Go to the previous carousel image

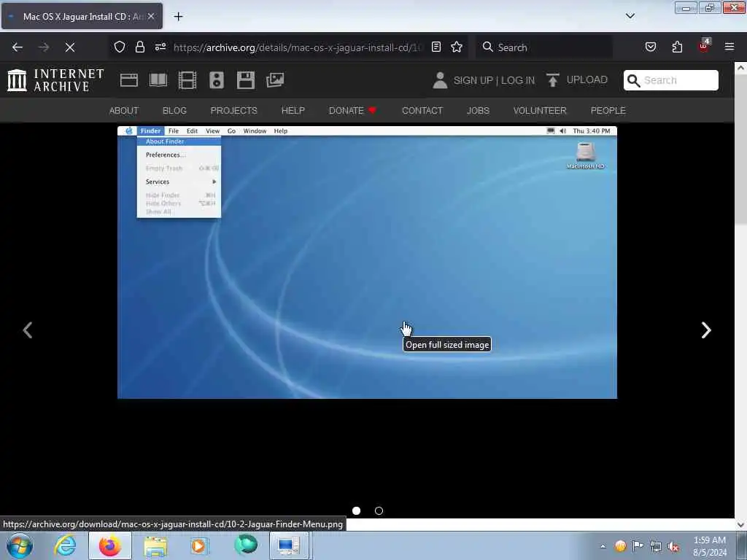[x=28, y=330]
